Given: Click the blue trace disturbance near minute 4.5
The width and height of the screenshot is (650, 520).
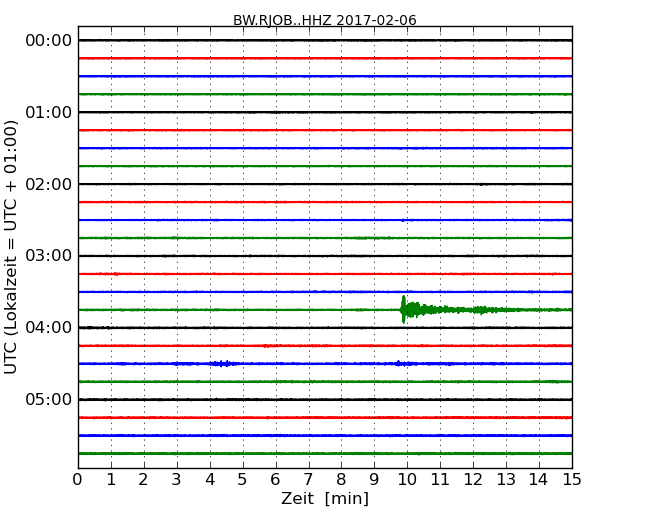Looking at the screenshot, I should [x=223, y=364].
